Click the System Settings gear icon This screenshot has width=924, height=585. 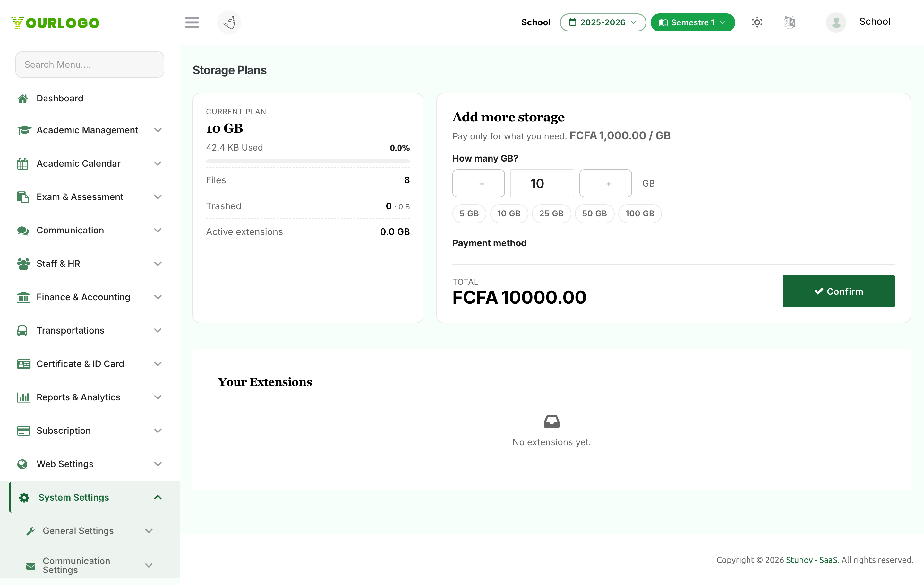[24, 498]
